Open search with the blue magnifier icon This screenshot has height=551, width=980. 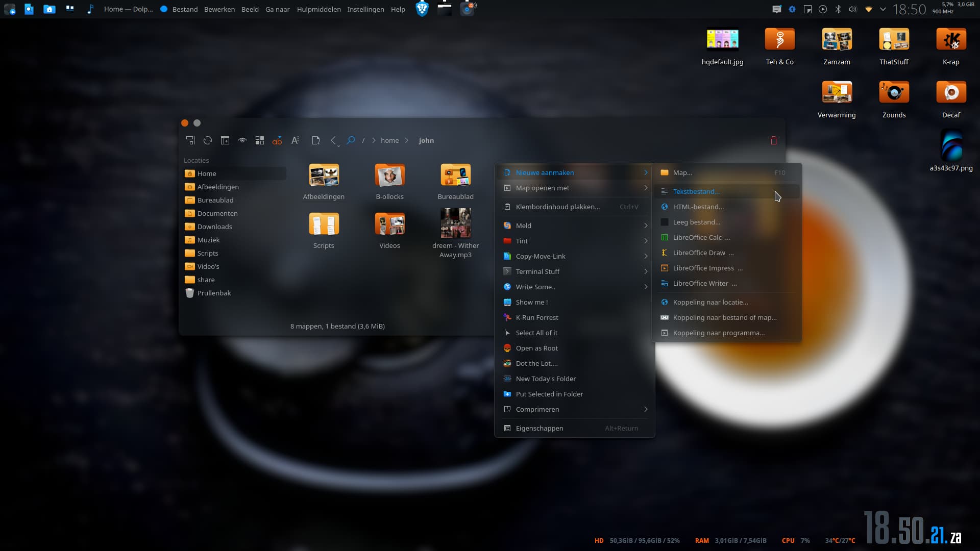[x=351, y=140]
